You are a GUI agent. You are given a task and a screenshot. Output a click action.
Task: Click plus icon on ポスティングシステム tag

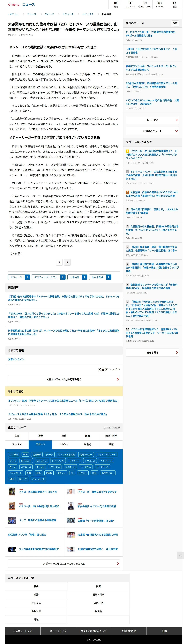(x=63, y=277)
